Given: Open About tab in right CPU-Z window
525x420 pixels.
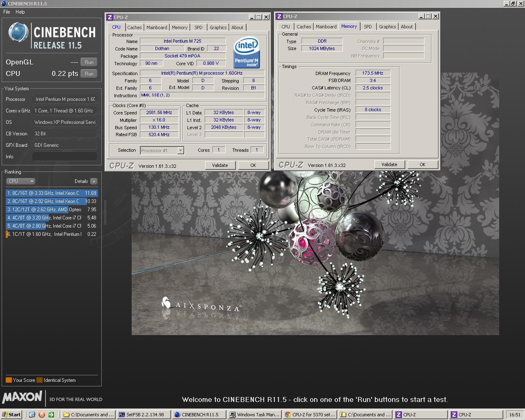Looking at the screenshot, I should pos(407,27).
